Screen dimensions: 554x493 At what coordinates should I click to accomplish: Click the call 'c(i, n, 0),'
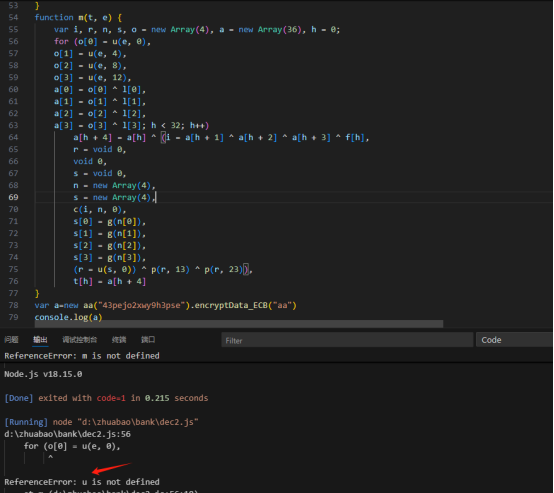coord(100,209)
